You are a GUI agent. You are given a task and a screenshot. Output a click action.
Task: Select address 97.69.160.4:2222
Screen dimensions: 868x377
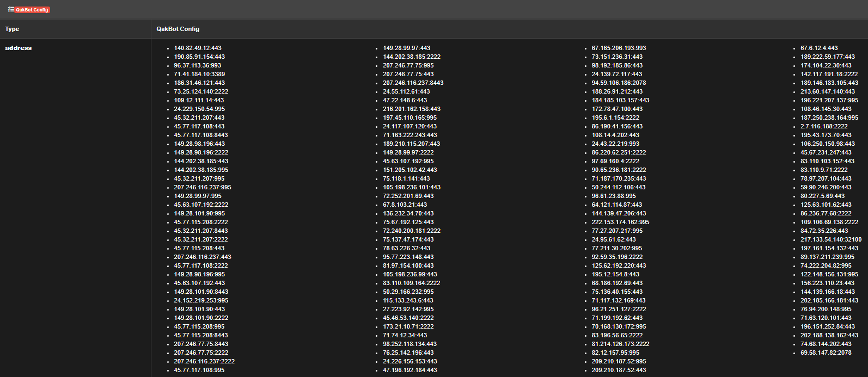coord(616,161)
